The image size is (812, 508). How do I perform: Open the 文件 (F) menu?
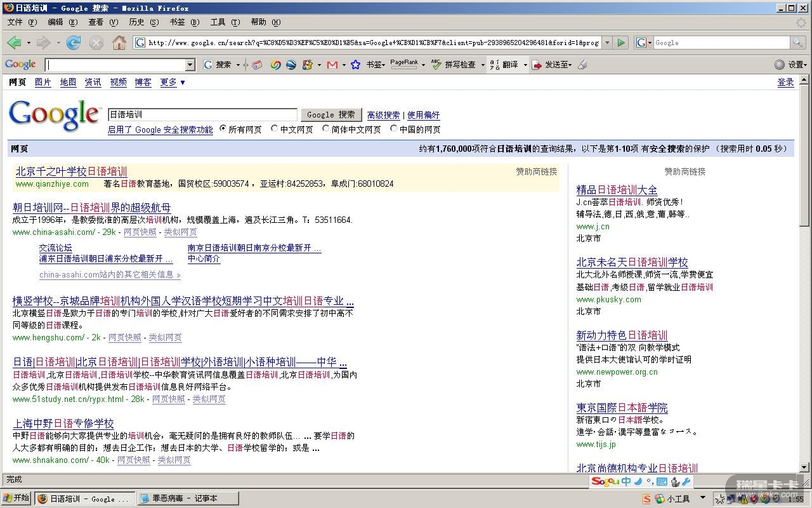point(22,22)
